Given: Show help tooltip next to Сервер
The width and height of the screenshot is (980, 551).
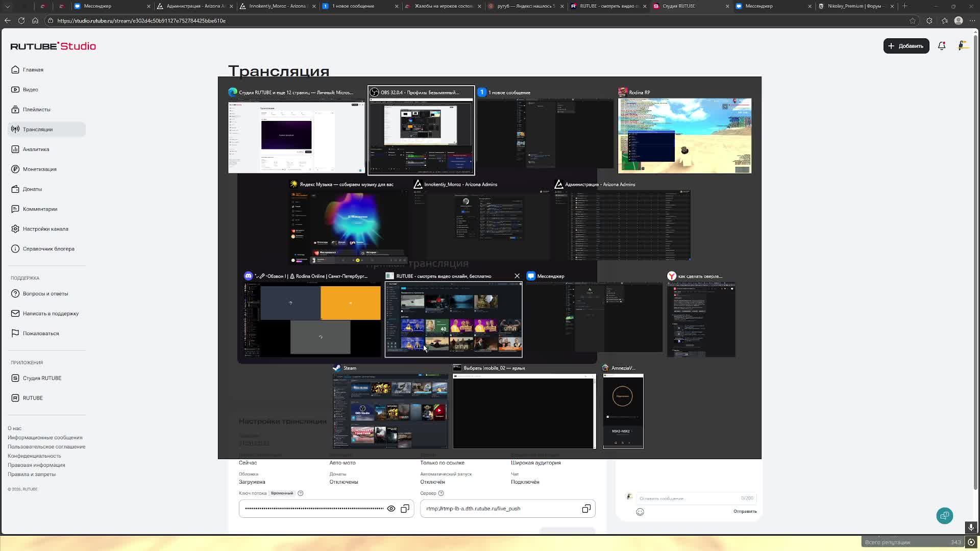Looking at the screenshot, I should point(441,493).
